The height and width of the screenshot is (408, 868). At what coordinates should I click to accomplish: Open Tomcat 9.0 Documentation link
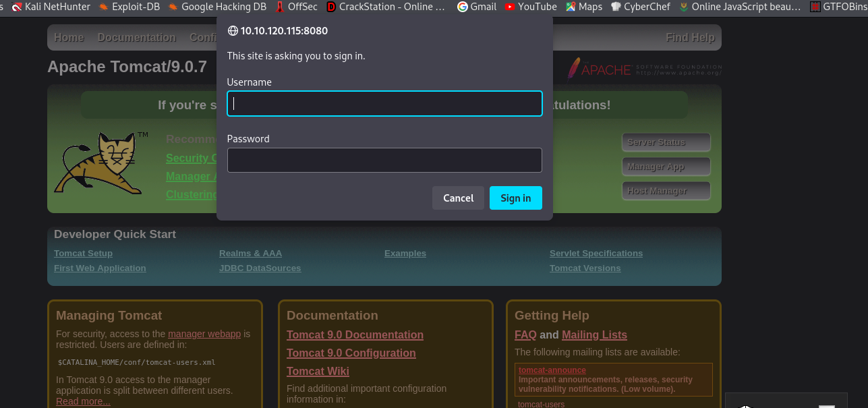pyautogui.click(x=355, y=335)
